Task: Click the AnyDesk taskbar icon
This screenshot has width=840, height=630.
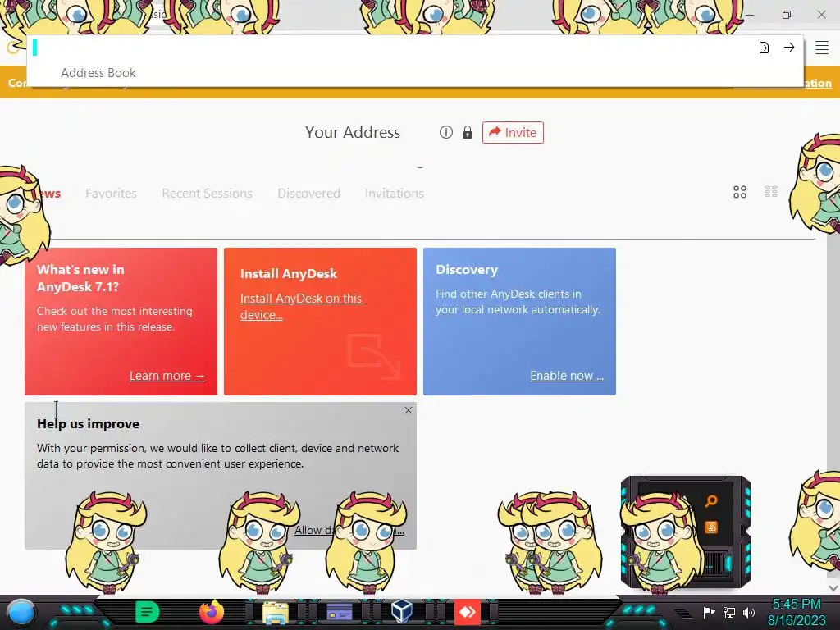Action: [467, 612]
